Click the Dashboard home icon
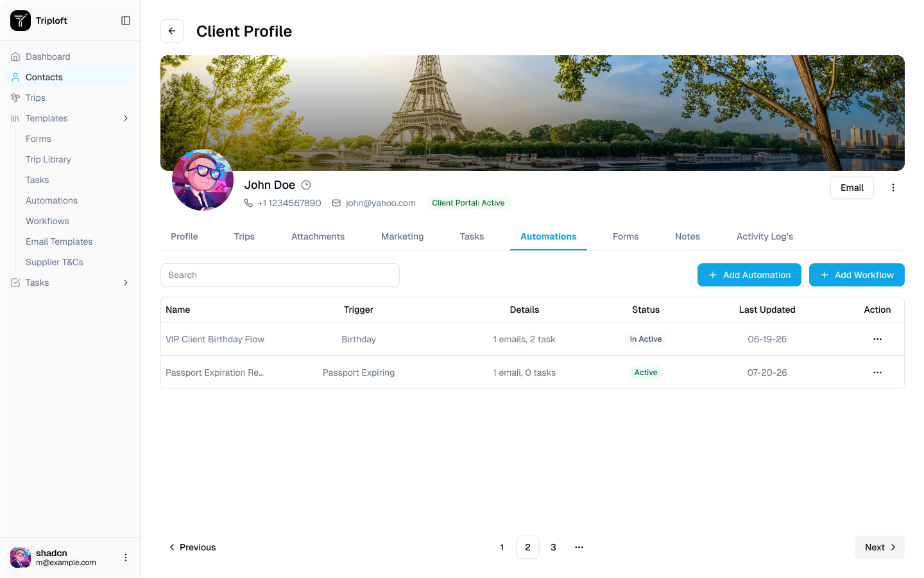The height and width of the screenshot is (578, 924). tap(15, 57)
